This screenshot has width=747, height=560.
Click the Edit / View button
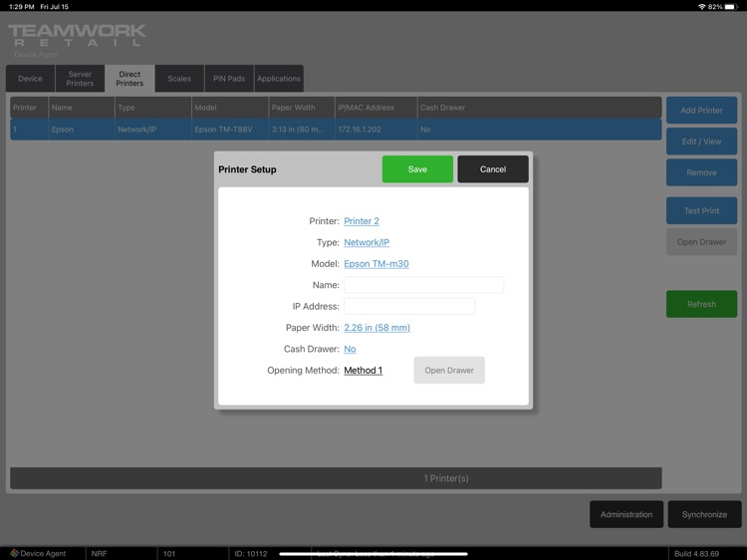point(702,141)
